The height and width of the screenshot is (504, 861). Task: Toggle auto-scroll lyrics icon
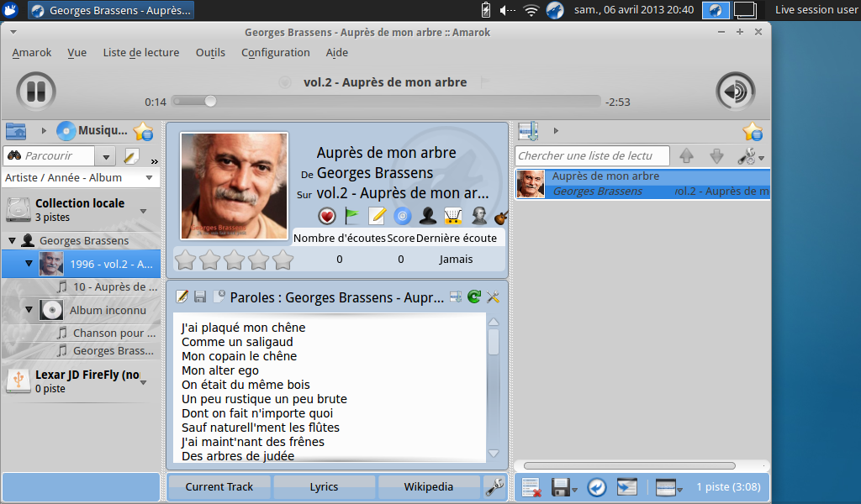point(455,297)
